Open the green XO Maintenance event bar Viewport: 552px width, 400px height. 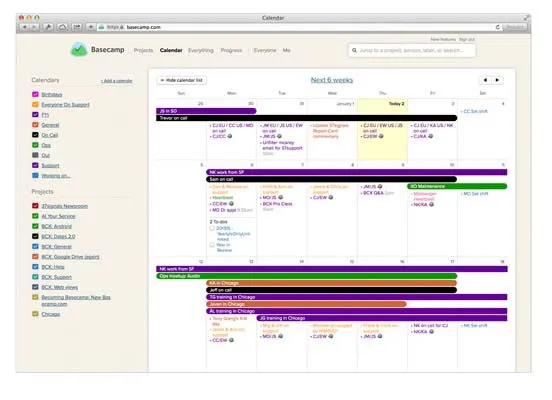click(457, 186)
